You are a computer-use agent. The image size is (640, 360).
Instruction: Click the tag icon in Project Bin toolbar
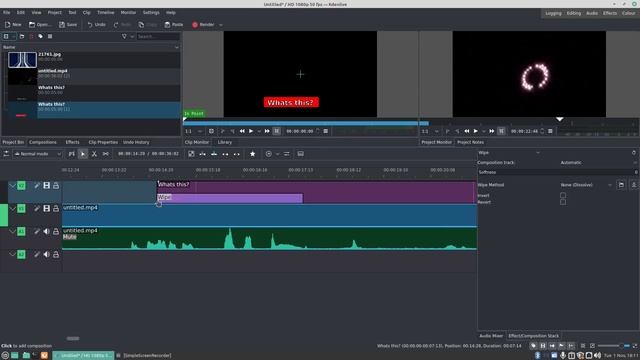[40, 36]
